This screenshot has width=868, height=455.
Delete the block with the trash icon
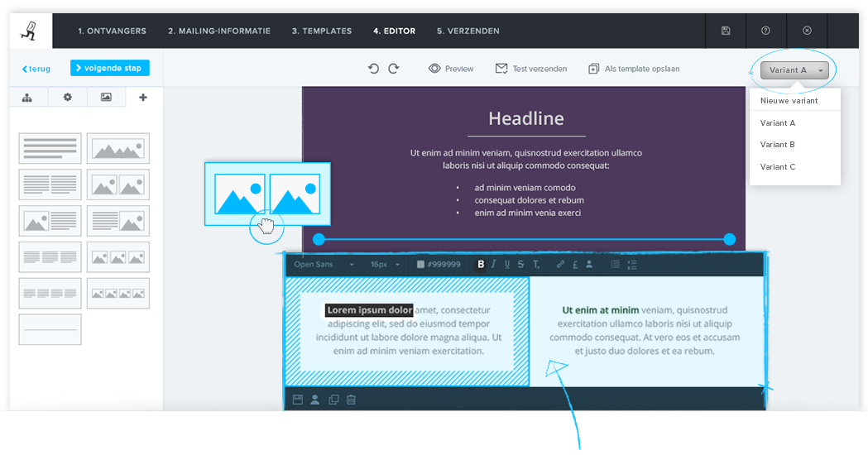[351, 400]
